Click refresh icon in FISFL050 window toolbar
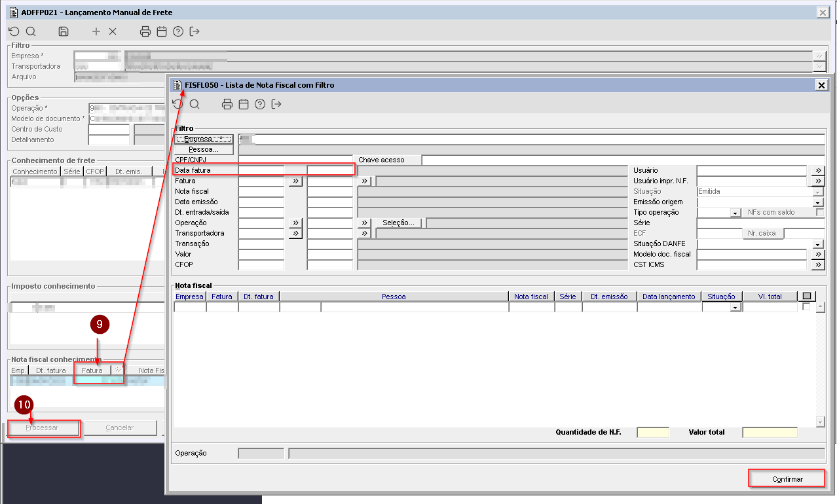The image size is (837, 504). [x=177, y=103]
